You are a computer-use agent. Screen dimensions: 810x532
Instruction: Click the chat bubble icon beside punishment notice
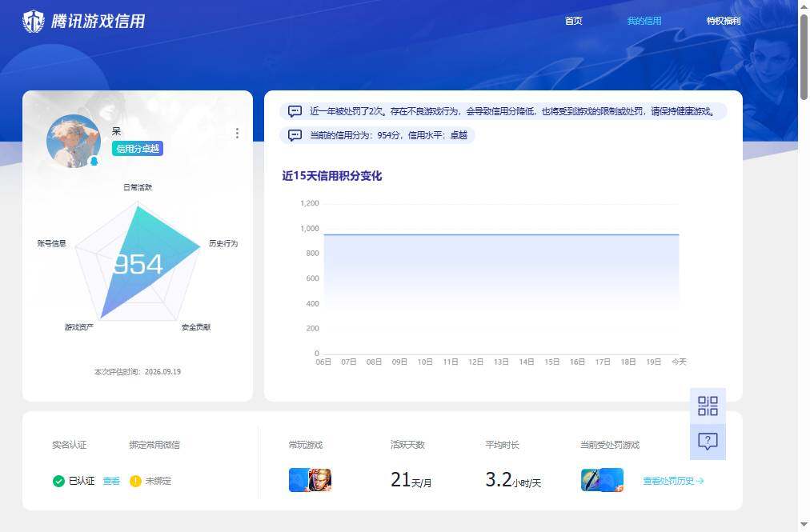[x=295, y=111]
